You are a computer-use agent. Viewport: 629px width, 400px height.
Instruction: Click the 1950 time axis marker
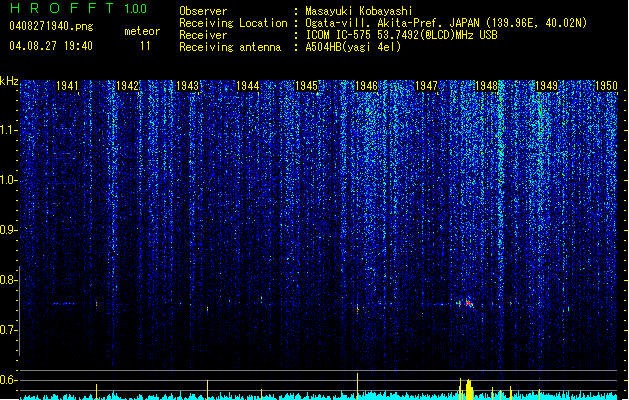click(x=606, y=85)
